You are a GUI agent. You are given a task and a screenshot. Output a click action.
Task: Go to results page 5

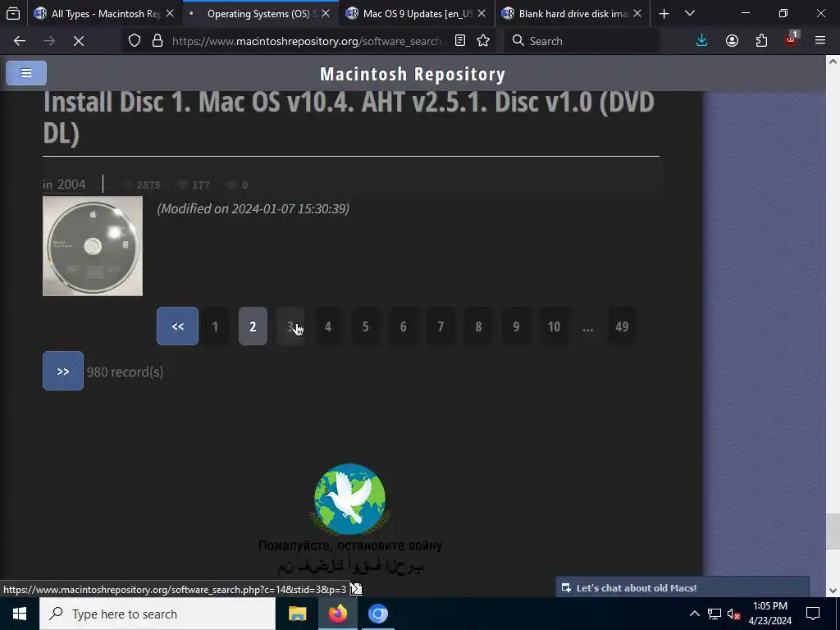(x=365, y=326)
